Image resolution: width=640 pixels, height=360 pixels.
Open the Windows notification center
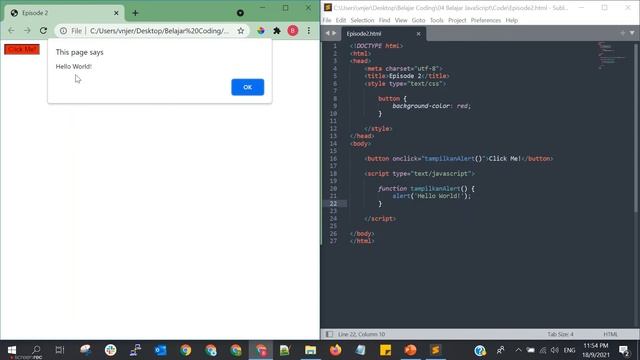(x=624, y=350)
